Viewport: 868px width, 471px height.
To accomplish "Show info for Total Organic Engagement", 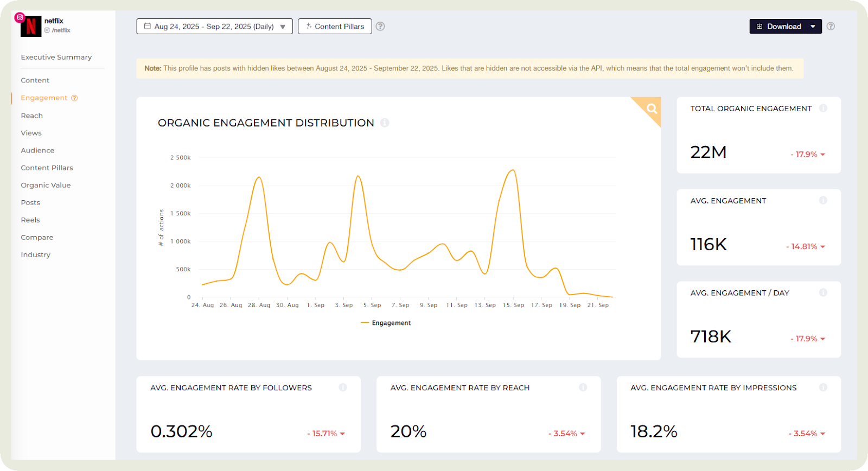I will coord(823,109).
